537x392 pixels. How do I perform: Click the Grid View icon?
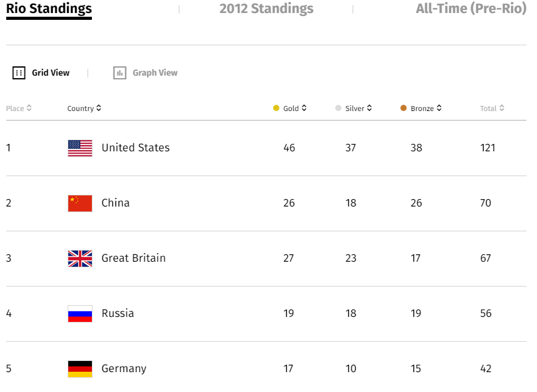pos(19,73)
